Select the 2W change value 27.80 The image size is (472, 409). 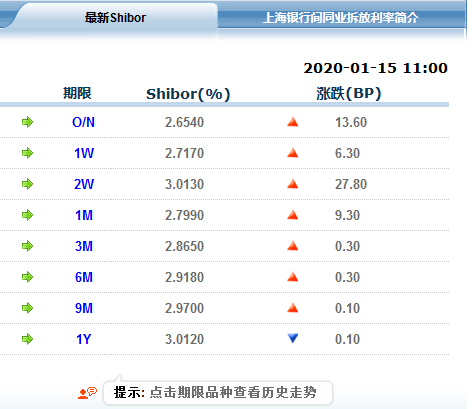[351, 184]
